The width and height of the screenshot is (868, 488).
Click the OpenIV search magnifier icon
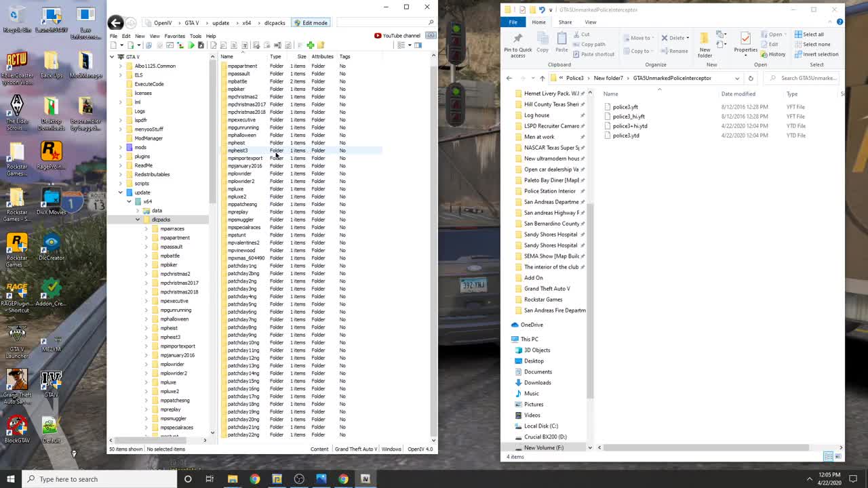[431, 22]
